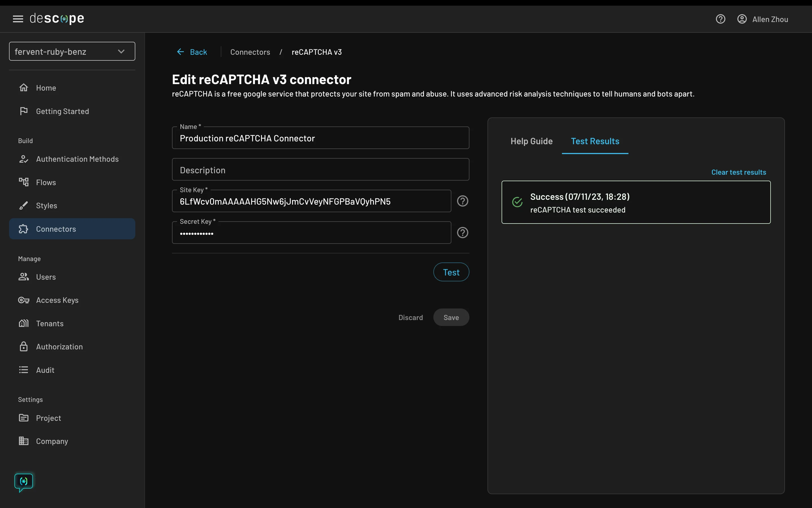Click the Allen Zhou username
The image size is (812, 508).
coord(770,19)
